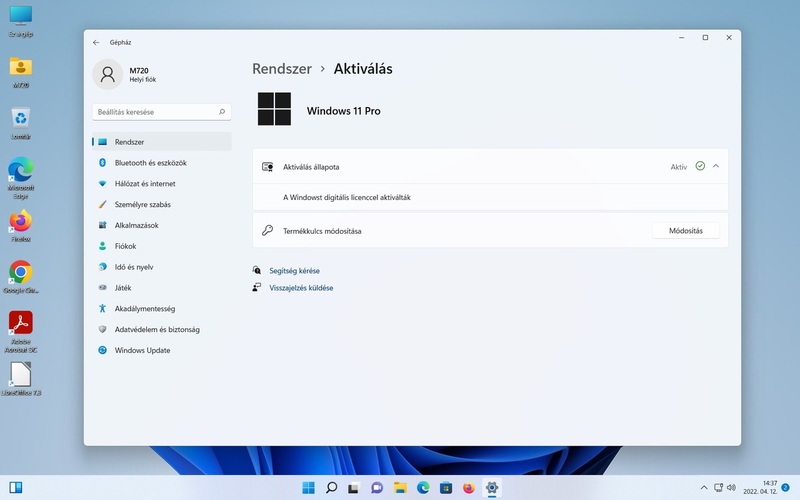Screen dimensions: 800x500
Task: Open the Segítség kérése link
Action: click(x=294, y=271)
